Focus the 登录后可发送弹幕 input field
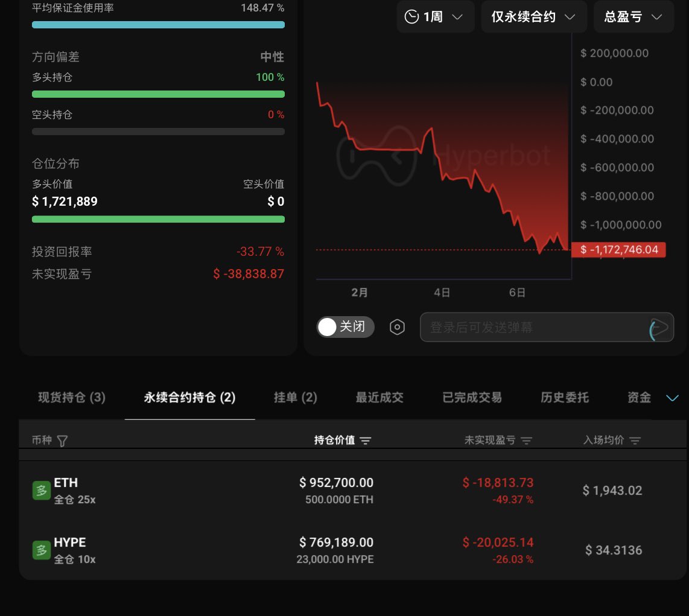 tap(547, 327)
